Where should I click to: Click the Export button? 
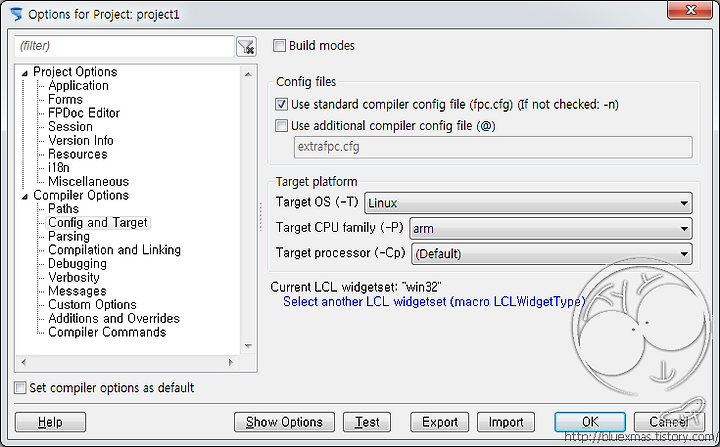pyautogui.click(x=439, y=422)
